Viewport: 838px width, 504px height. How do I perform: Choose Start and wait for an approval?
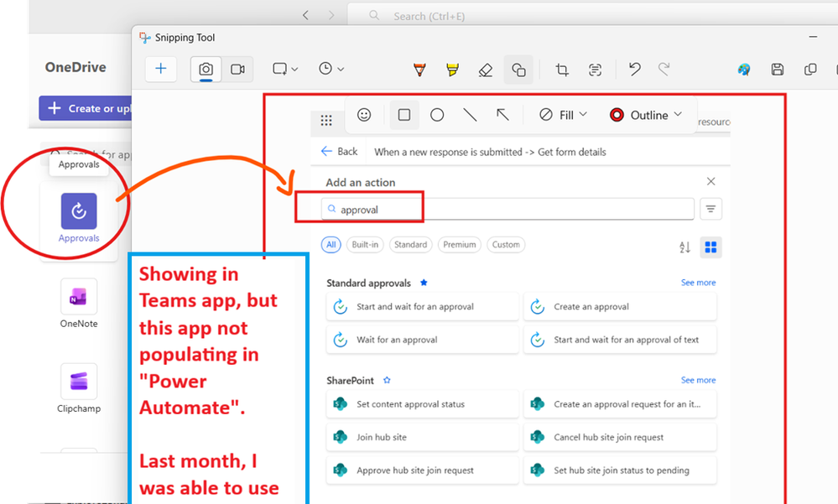coord(422,307)
